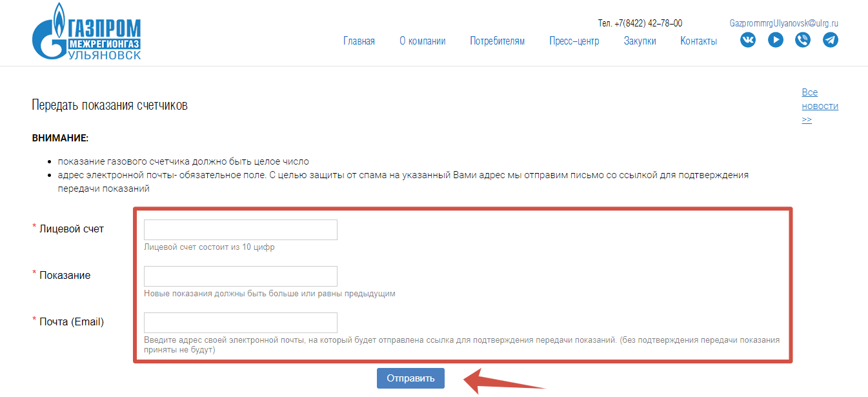The height and width of the screenshot is (397, 868).
Task: Open the Все новости link
Action: pos(820,106)
